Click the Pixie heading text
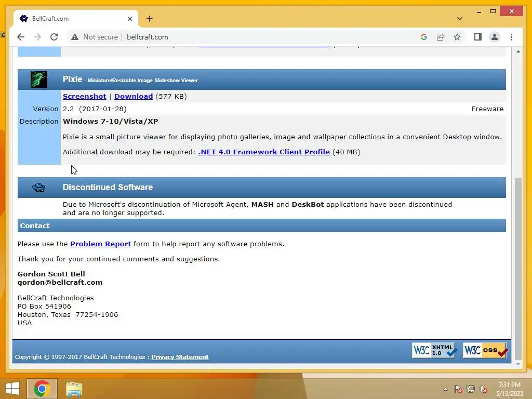 click(72, 79)
